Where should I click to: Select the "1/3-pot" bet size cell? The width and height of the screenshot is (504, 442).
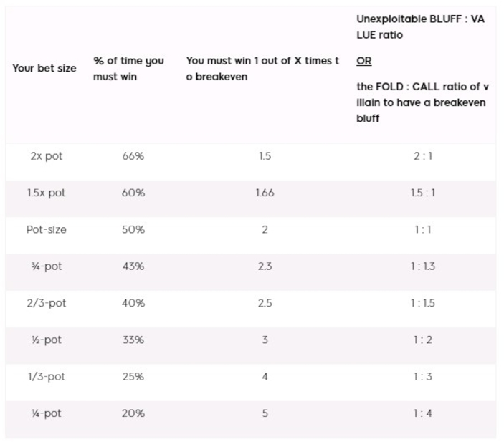47,377
